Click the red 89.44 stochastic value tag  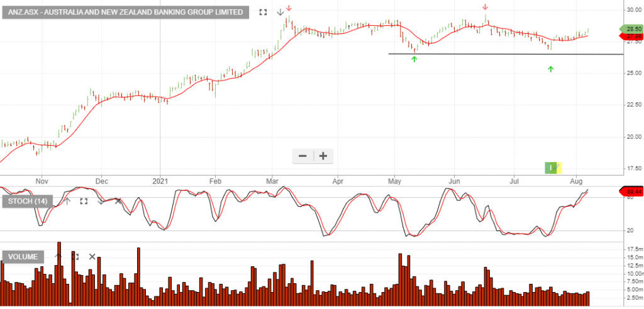tap(633, 191)
